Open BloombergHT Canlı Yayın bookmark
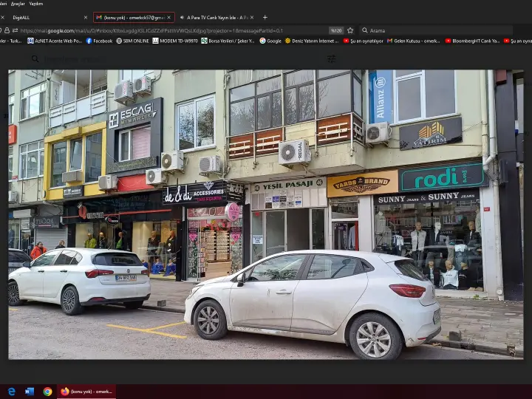Screen dimensions: 532x399 click(x=472, y=41)
